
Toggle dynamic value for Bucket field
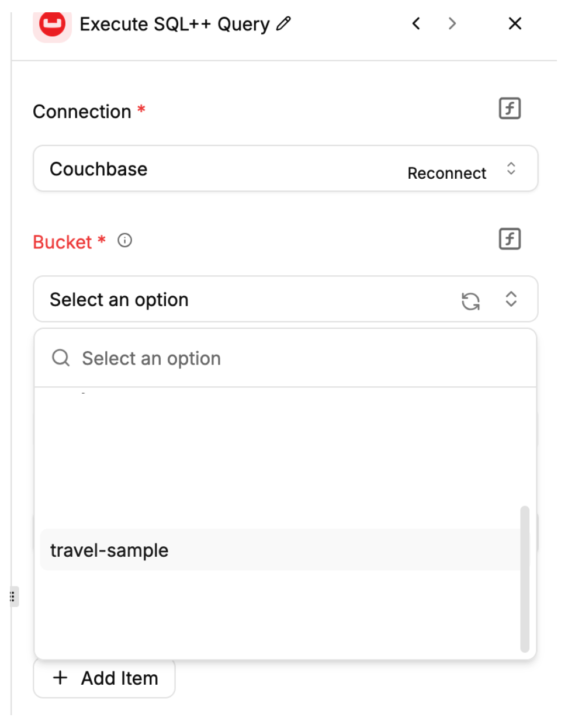coord(510,239)
